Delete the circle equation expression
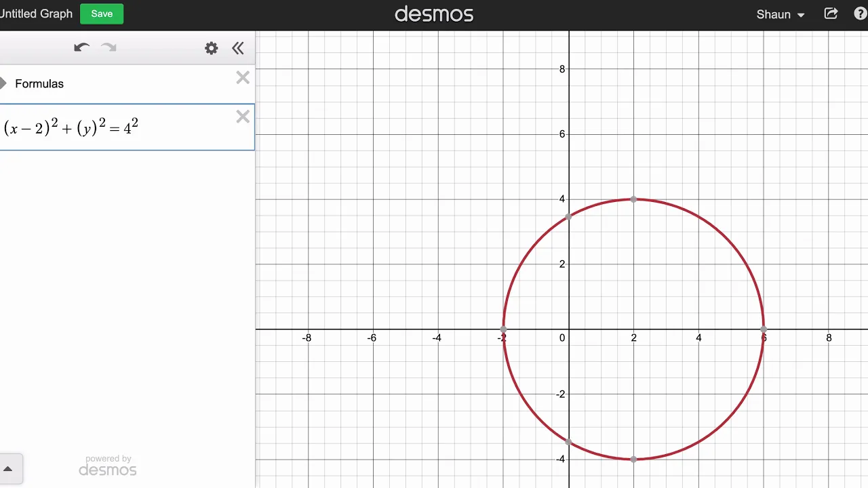The width and height of the screenshot is (868, 488). pyautogui.click(x=243, y=117)
